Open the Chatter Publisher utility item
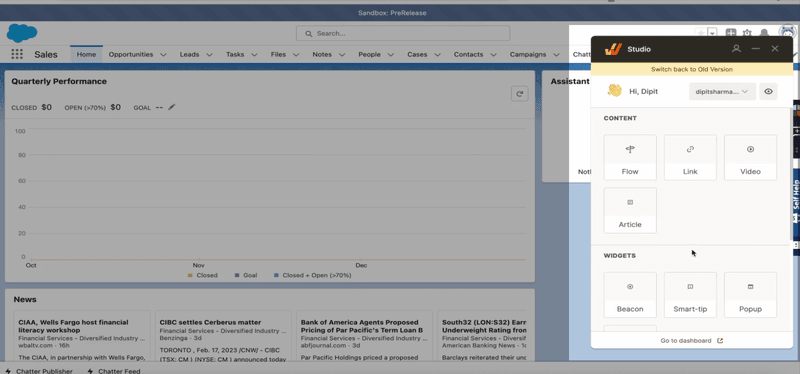 coord(39,371)
